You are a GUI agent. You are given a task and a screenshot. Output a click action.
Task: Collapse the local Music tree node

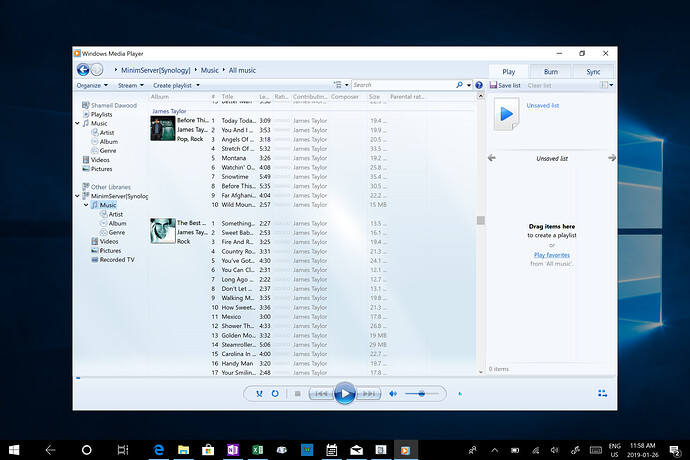pos(77,123)
